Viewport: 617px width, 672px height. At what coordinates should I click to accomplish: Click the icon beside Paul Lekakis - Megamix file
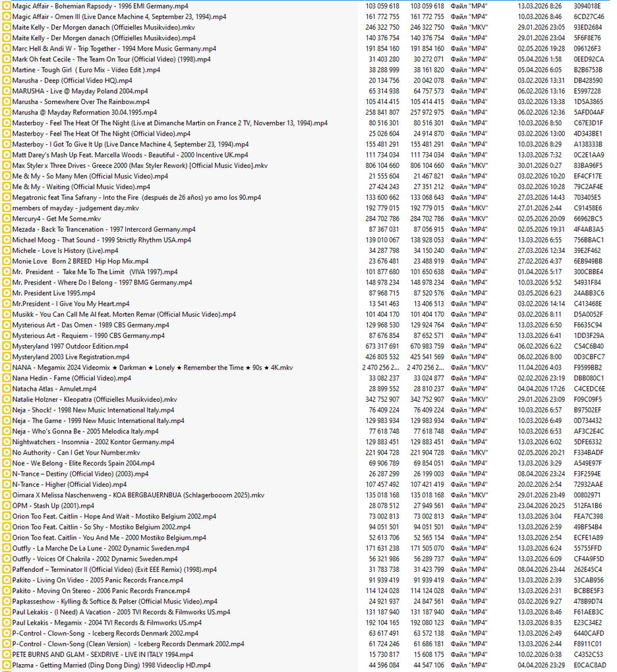[7, 623]
